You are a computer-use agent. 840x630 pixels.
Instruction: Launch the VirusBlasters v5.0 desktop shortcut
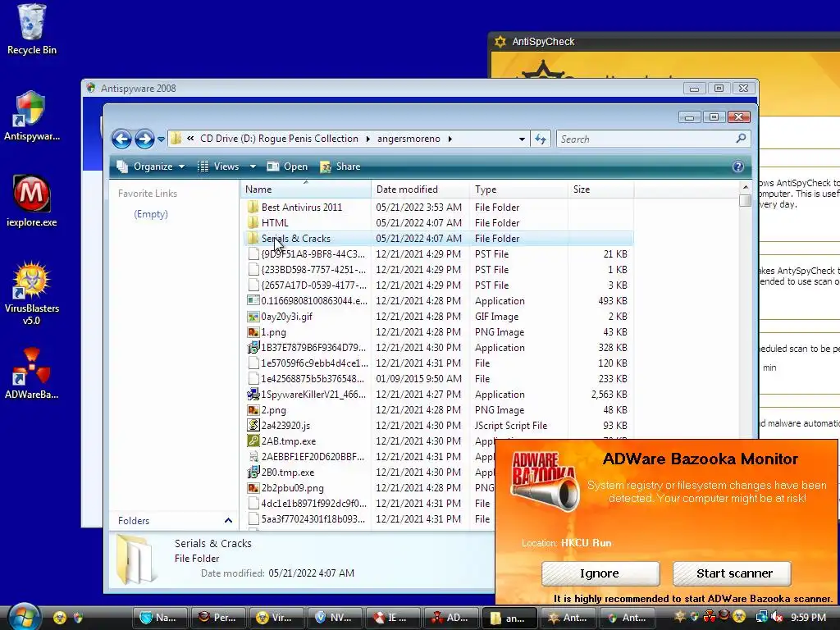(x=32, y=293)
